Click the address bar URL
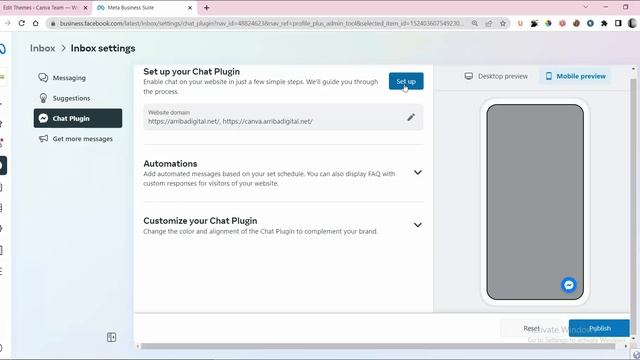 pos(261,23)
